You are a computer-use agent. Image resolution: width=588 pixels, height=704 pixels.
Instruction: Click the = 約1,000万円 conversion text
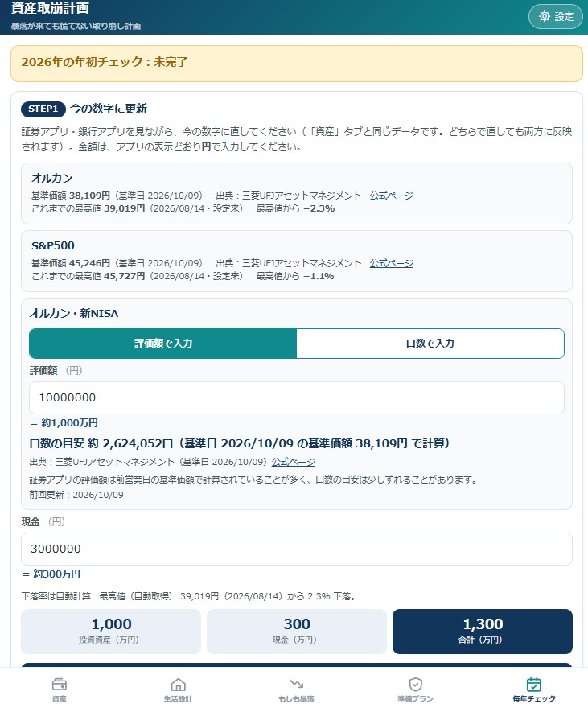pos(64,423)
